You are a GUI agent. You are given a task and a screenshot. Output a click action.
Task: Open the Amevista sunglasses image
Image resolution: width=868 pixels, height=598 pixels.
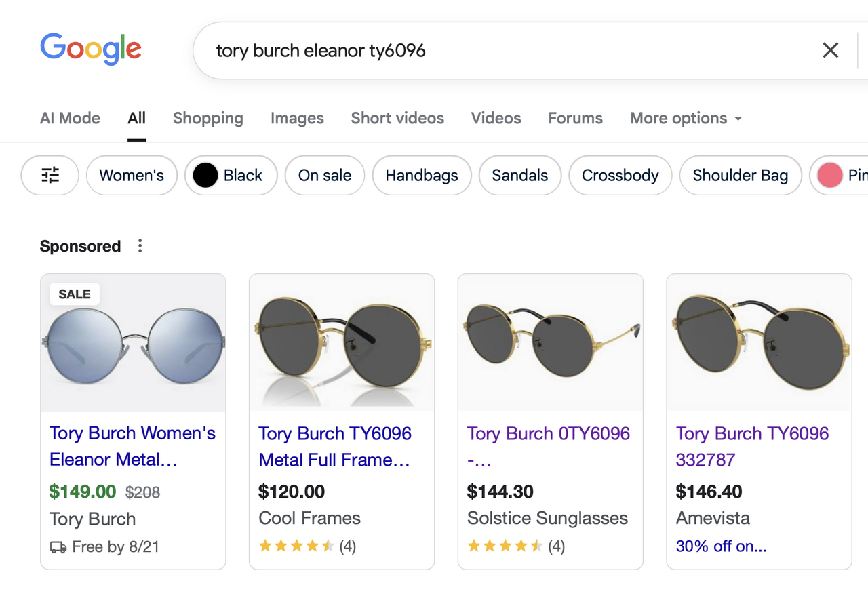(x=759, y=342)
